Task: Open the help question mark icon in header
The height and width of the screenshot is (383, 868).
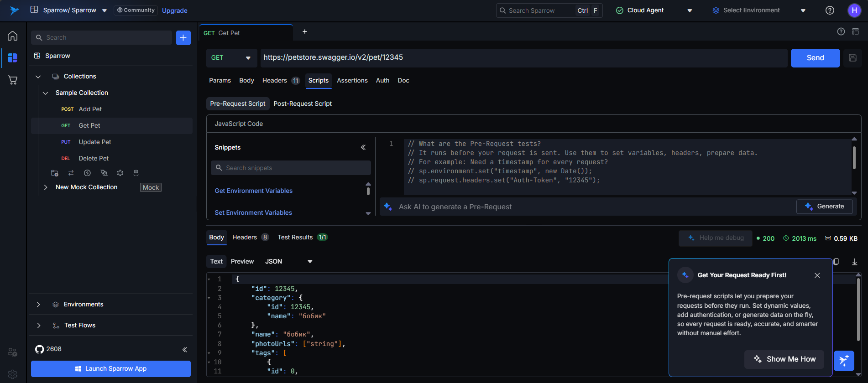Action: (830, 10)
